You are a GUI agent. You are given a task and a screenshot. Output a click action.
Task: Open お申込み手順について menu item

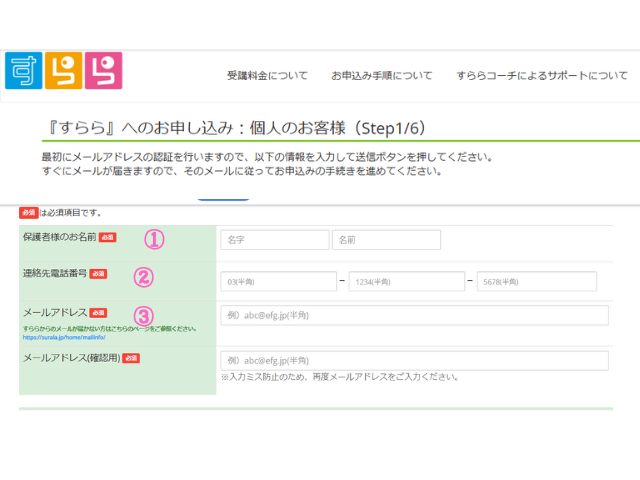pyautogui.click(x=382, y=76)
